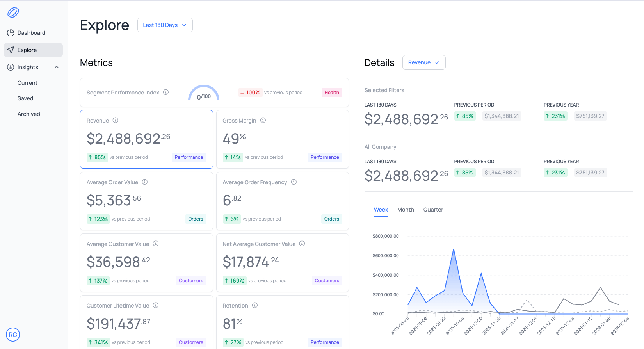Click the info icon next to Gross Margin
The width and height of the screenshot is (644, 349).
[x=263, y=120]
